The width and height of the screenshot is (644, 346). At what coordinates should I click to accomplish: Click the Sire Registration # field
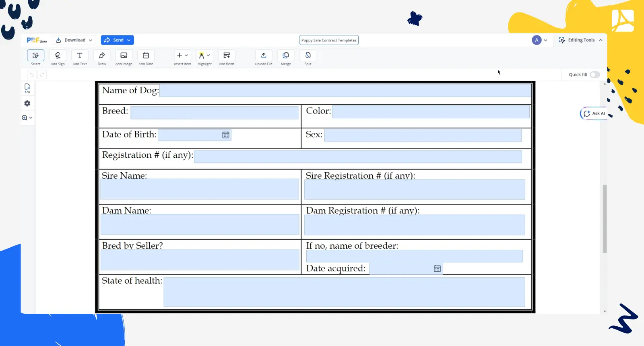point(415,189)
